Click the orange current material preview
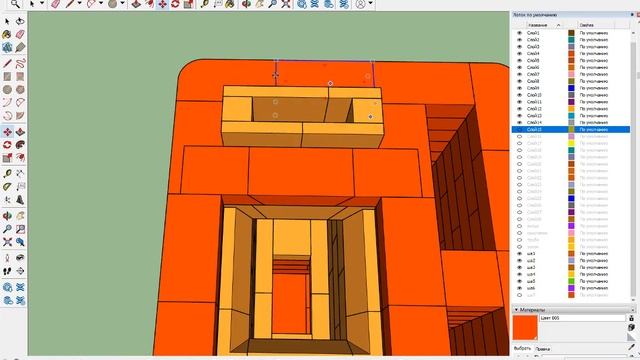 click(525, 327)
